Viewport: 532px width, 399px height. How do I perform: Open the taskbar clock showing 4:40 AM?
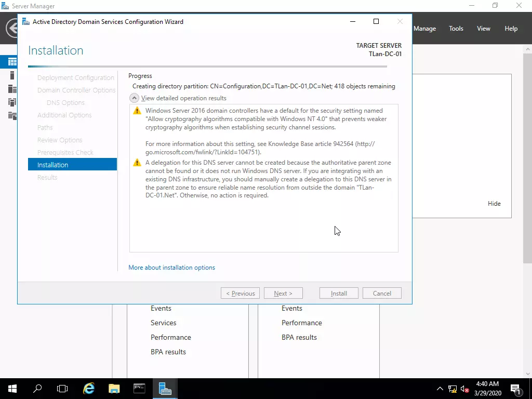(487, 389)
